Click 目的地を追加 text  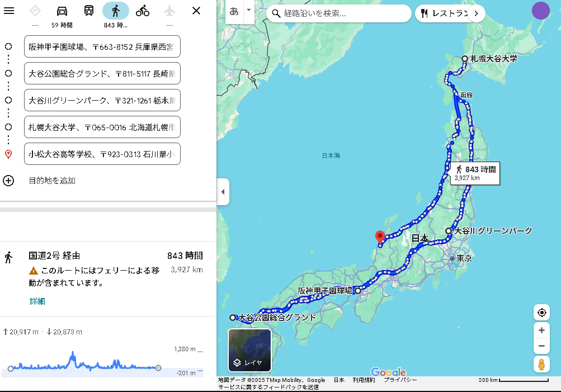coord(52,181)
